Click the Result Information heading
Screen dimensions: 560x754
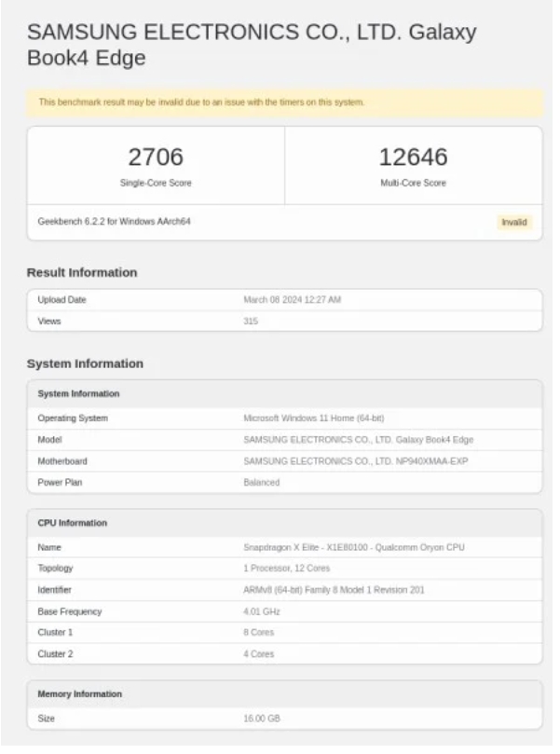pos(82,272)
